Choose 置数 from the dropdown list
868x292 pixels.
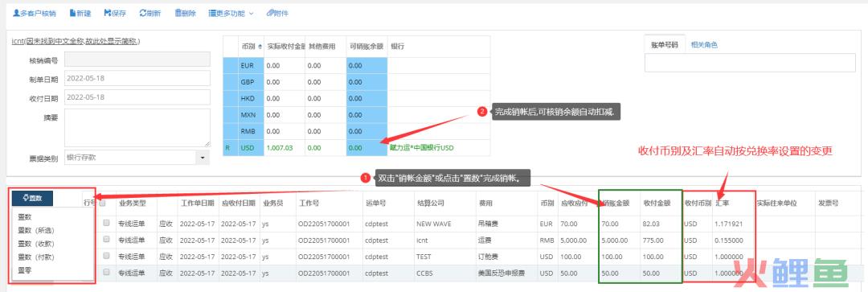pyautogui.click(x=25, y=216)
